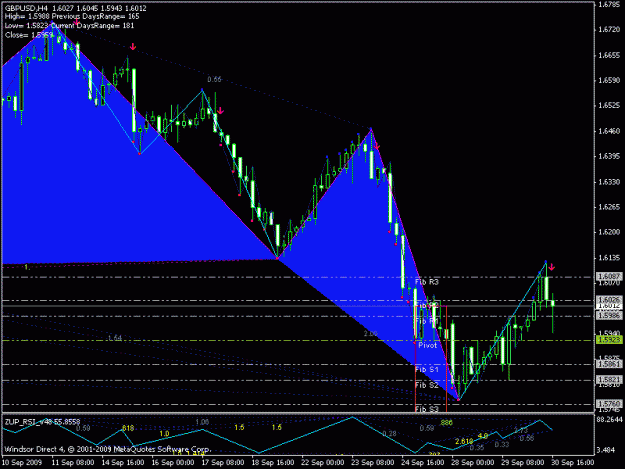Click the 1.6720 price scale value
Image resolution: width=625 pixels, height=469 pixels.
(x=609, y=29)
